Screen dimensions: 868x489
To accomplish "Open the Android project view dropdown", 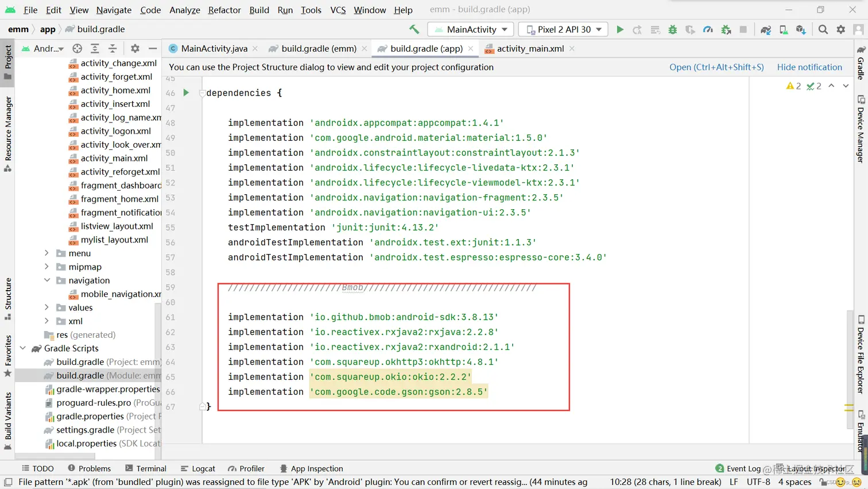I will click(x=43, y=49).
